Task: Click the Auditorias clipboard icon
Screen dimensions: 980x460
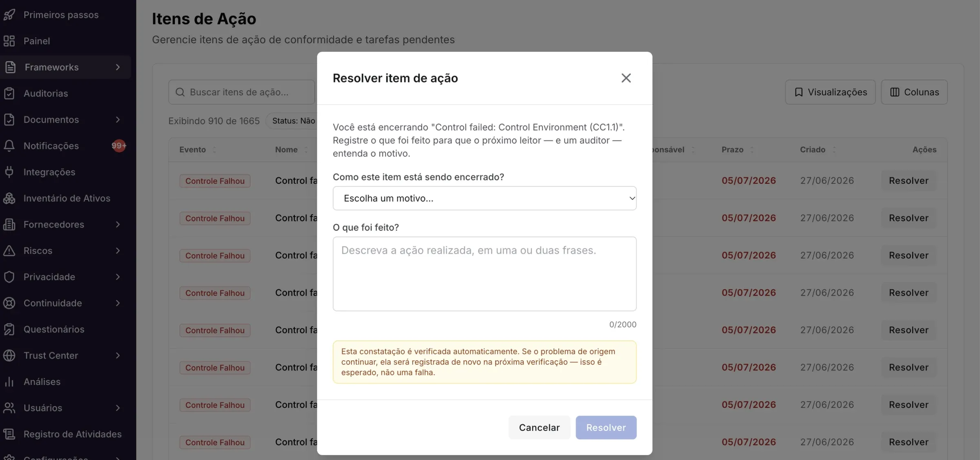Action: 9,93
